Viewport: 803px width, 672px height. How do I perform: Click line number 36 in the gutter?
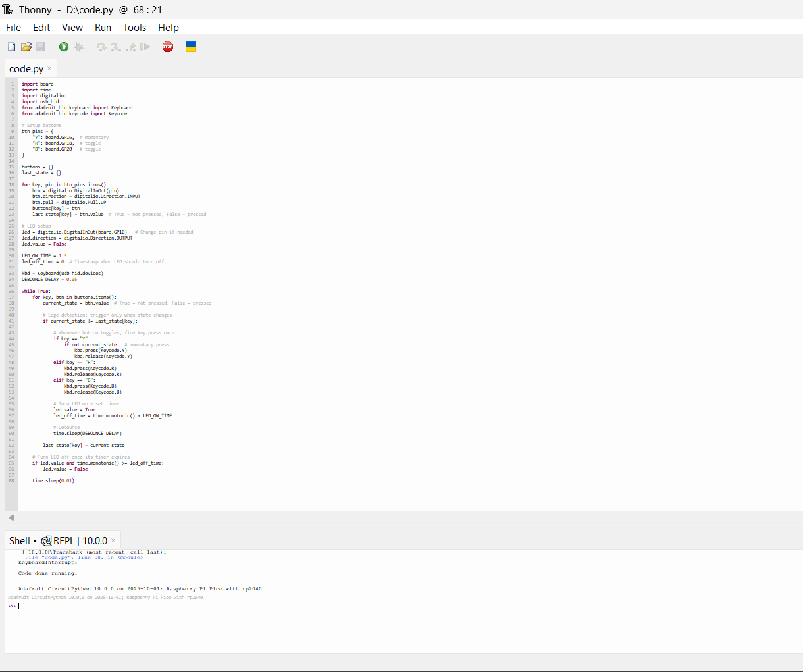coord(12,291)
